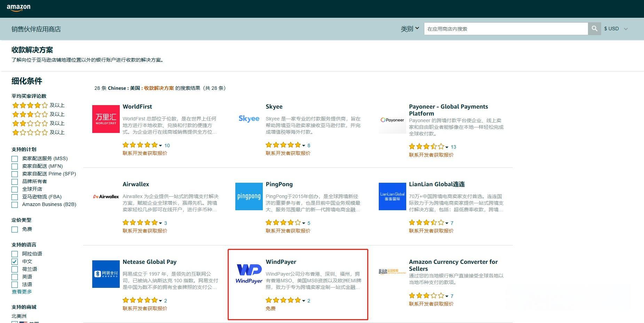
Task: Expand Netease Global Pay rating arrow
Action: tap(160, 301)
